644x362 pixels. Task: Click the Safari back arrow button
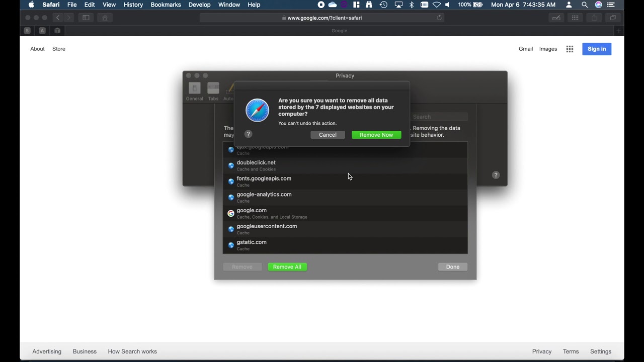tap(58, 18)
